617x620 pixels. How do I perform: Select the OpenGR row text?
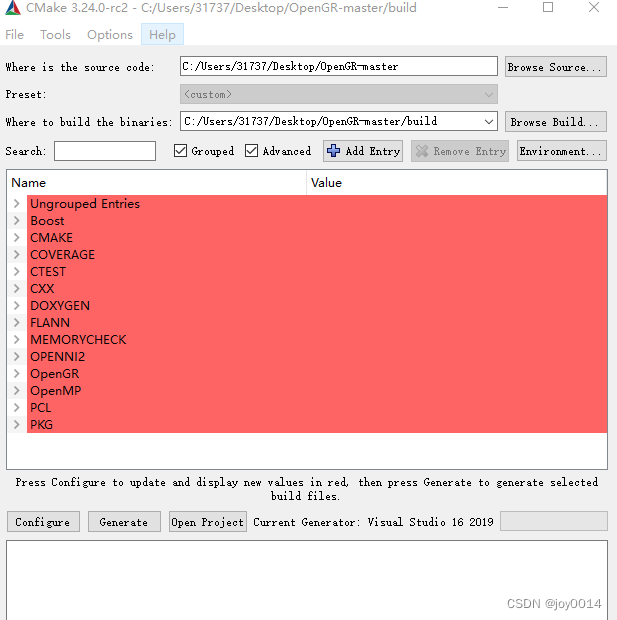(x=55, y=374)
